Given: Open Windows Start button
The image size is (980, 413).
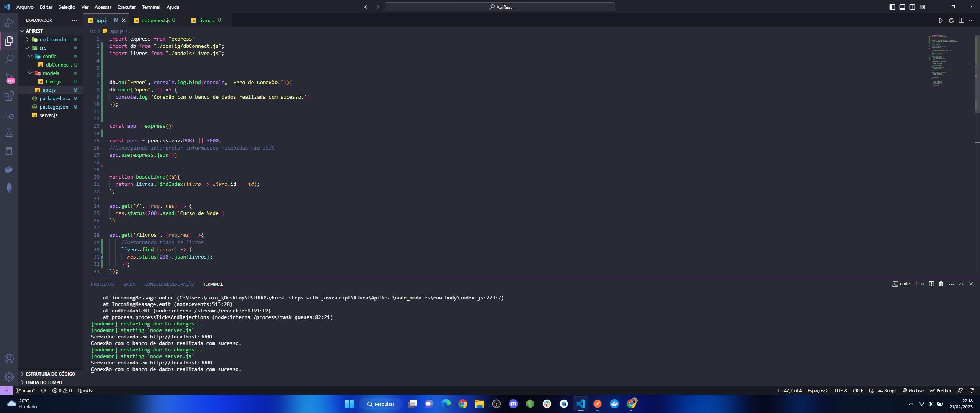Looking at the screenshot, I should (x=349, y=404).
